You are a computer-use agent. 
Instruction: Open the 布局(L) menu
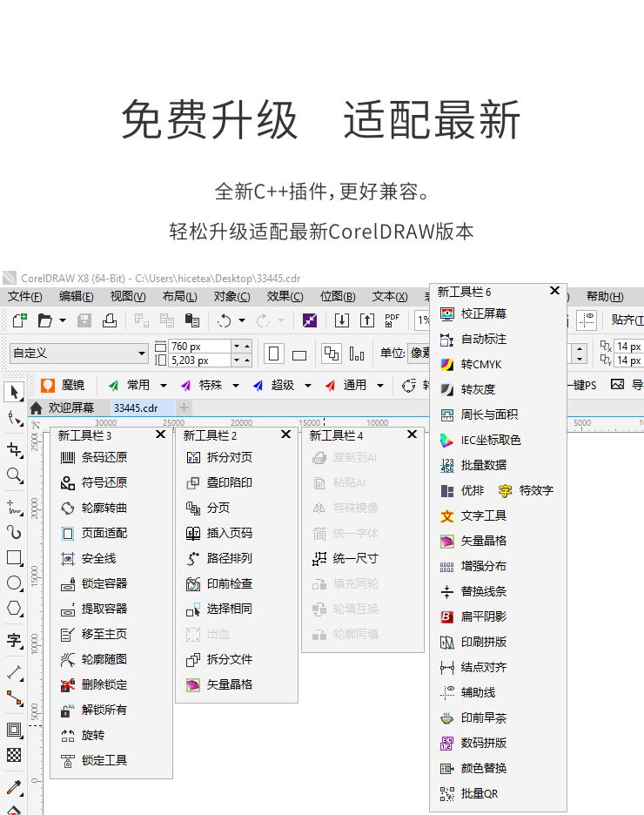pos(179,296)
